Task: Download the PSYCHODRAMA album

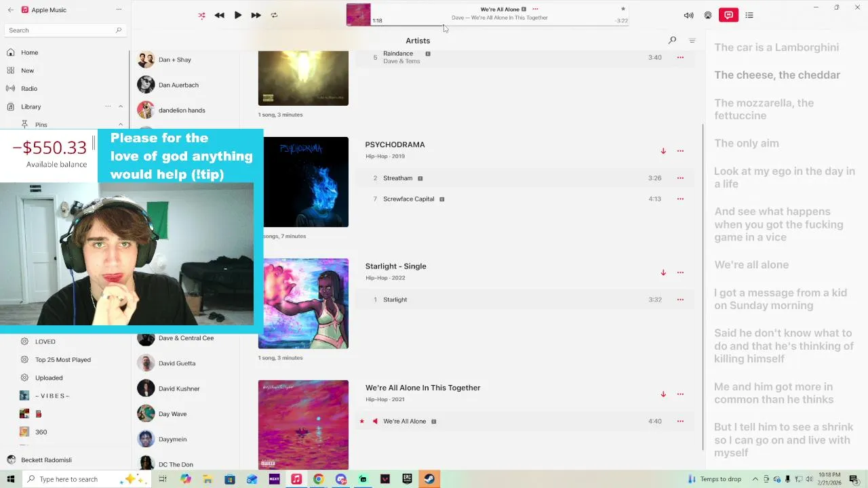Action: (x=663, y=151)
